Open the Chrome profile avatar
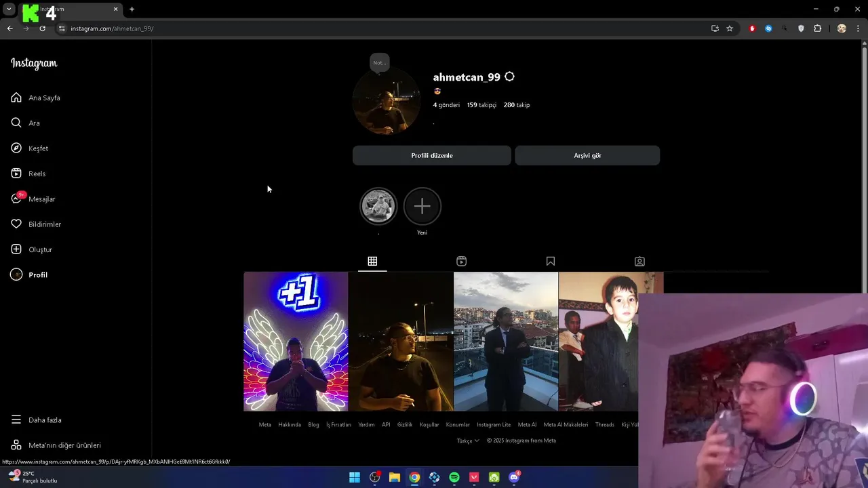 [x=842, y=28]
